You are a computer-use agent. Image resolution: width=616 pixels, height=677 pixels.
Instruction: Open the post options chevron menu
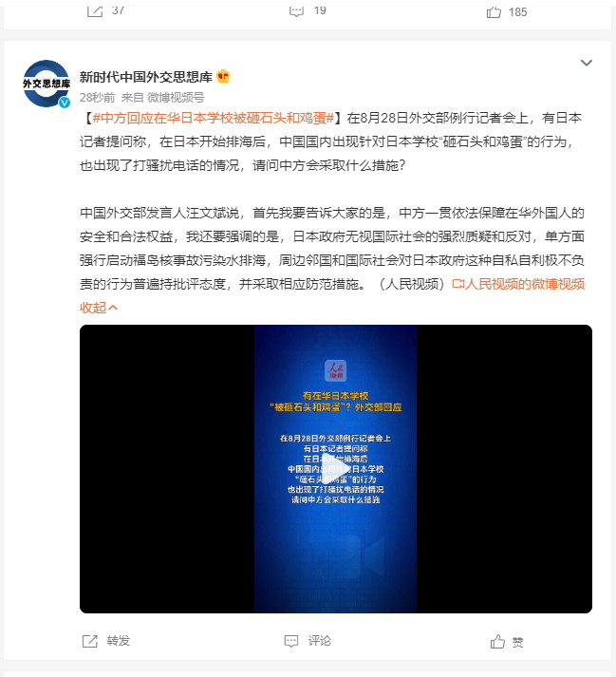click(x=587, y=63)
